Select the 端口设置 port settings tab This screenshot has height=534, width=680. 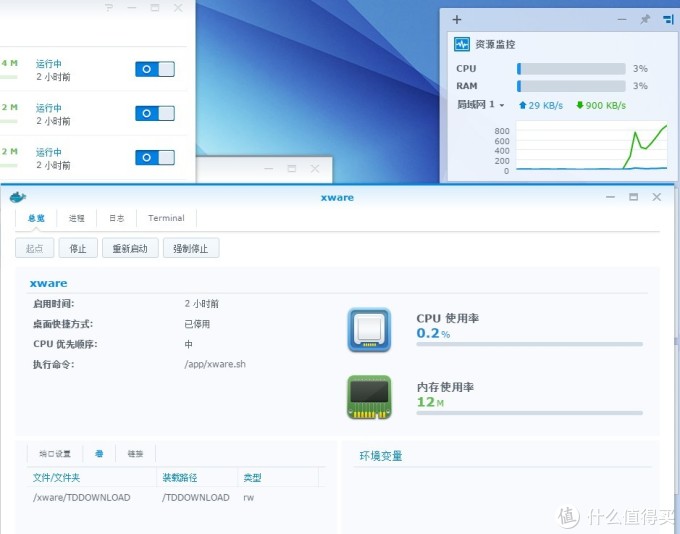pos(55,454)
